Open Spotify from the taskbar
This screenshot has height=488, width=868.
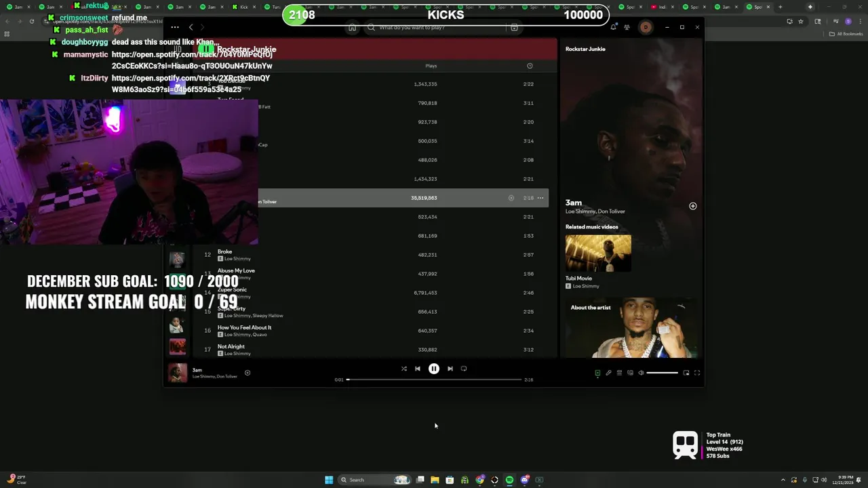pyautogui.click(x=509, y=480)
